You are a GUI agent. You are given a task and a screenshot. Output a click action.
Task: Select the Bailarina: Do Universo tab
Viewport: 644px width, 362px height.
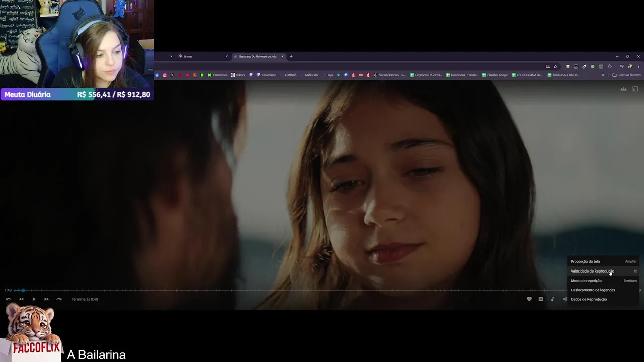point(258,56)
